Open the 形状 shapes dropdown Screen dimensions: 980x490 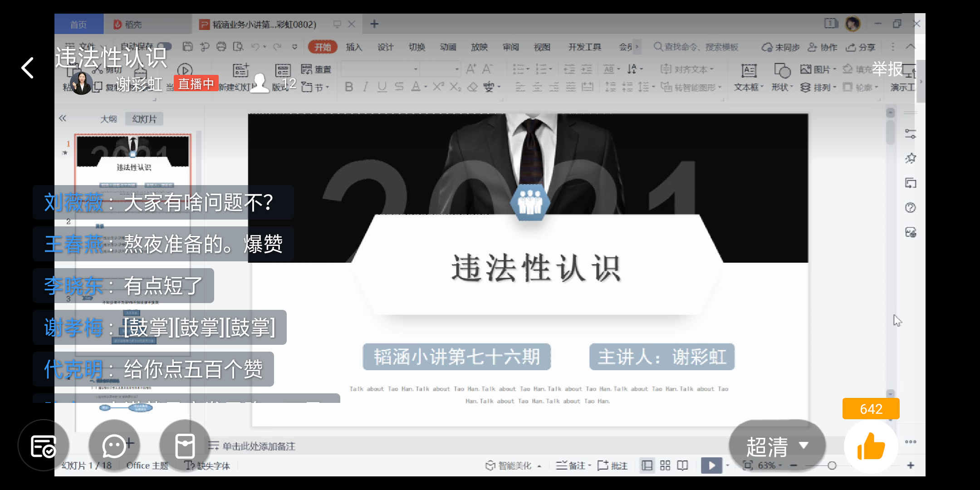[x=782, y=77]
